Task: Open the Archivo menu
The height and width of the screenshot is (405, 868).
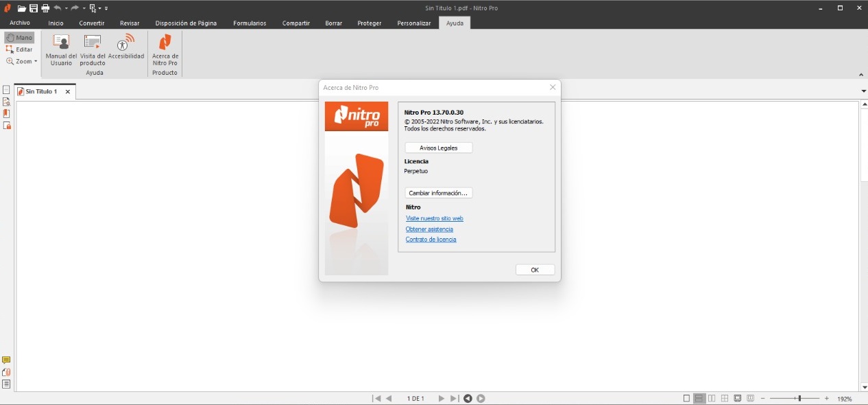Action: point(20,23)
